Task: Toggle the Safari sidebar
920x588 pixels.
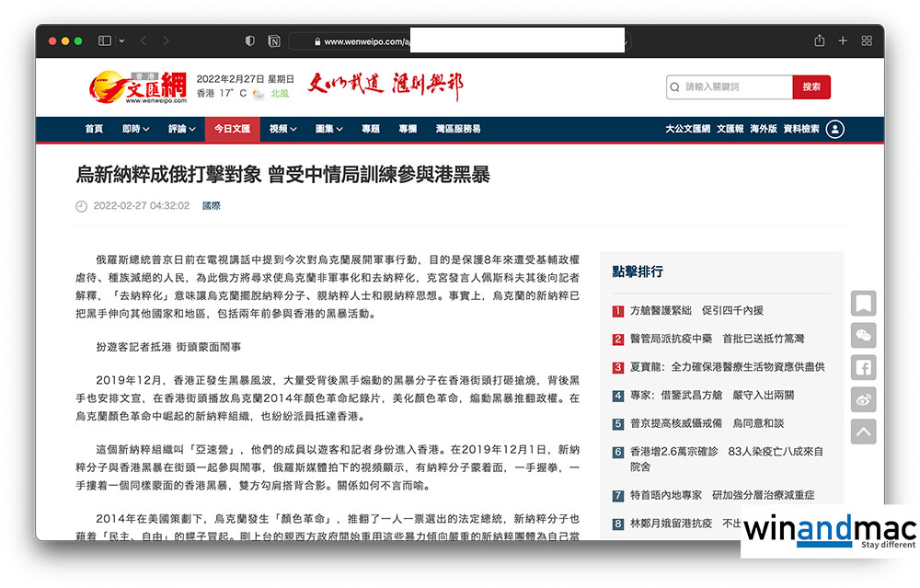Action: tap(105, 41)
